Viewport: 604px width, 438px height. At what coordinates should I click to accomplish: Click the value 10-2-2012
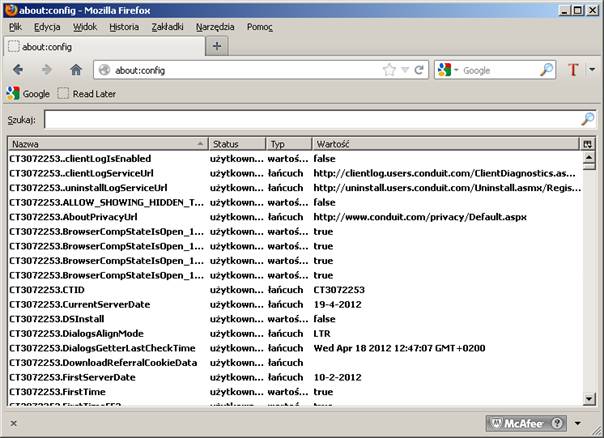click(337, 378)
